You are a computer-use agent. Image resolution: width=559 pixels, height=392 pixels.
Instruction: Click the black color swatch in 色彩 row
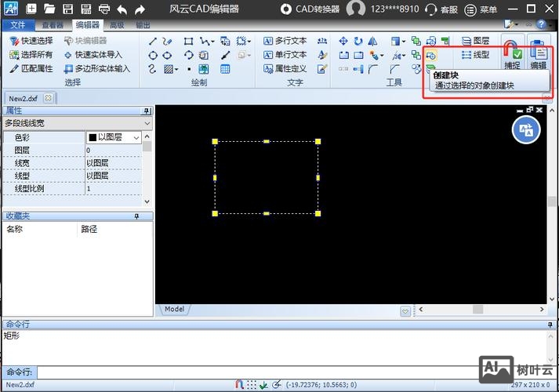tap(93, 137)
